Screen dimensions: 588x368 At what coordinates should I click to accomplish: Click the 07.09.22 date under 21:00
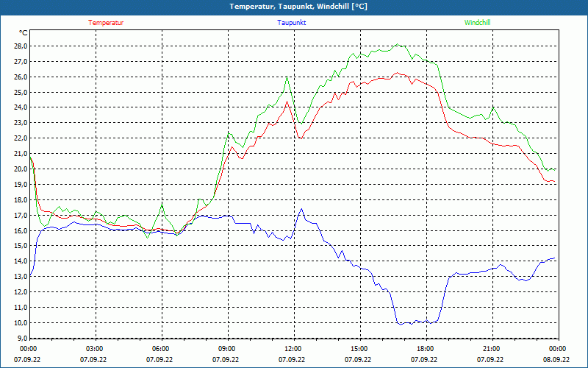490,360
